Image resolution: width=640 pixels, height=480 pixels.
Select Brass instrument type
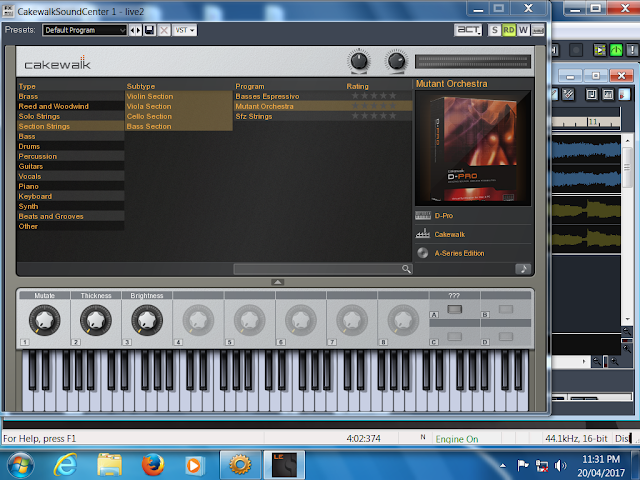pos(71,96)
